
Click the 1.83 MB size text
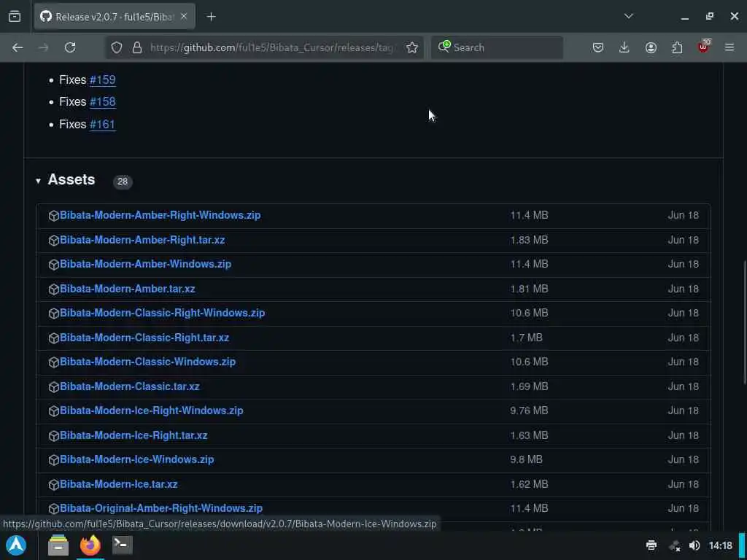coord(529,239)
